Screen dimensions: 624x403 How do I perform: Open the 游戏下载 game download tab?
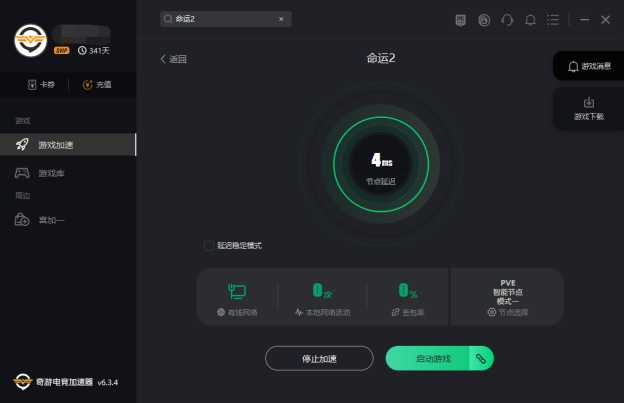(x=589, y=109)
